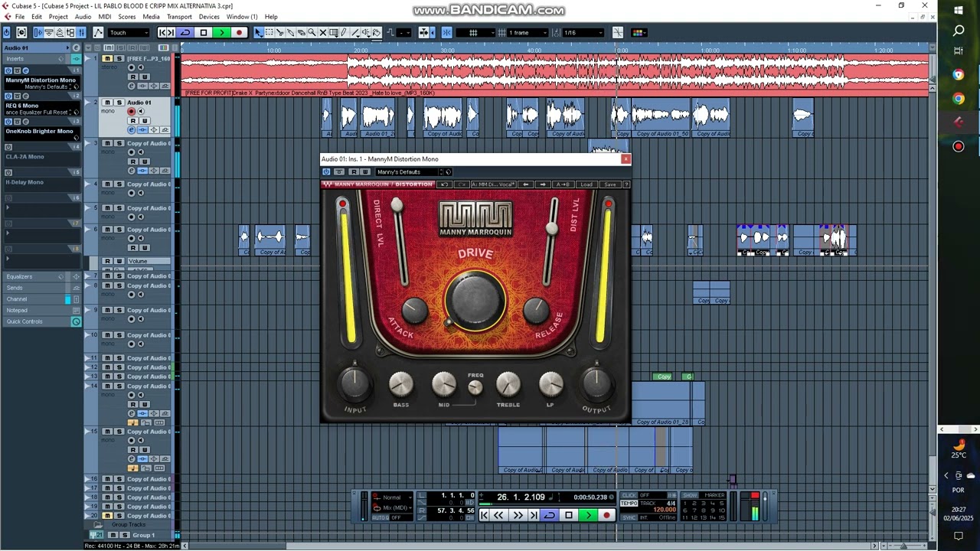Screen dimensions: 980x551
Task: Bypass the MannyM Distortion plugin power button
Action: (x=327, y=172)
